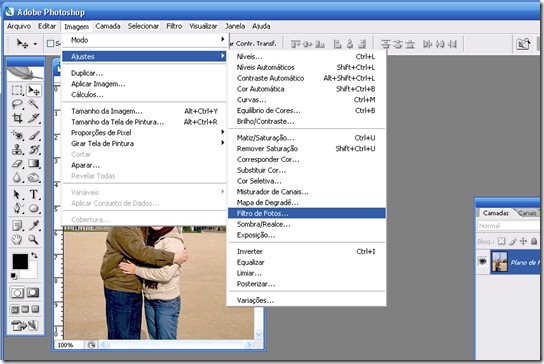The image size is (544, 364).
Task: Select the Magic Wand tool
Action: coord(34,104)
